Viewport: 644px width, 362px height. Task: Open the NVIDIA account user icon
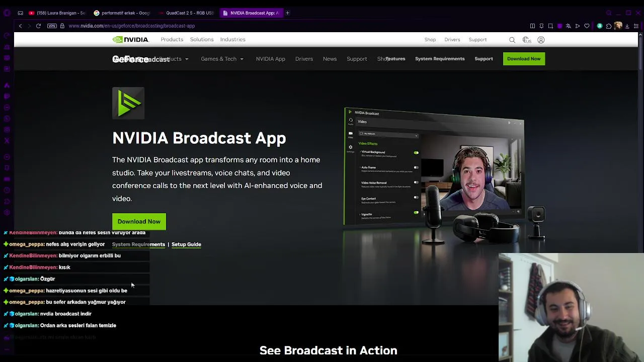coord(541,40)
